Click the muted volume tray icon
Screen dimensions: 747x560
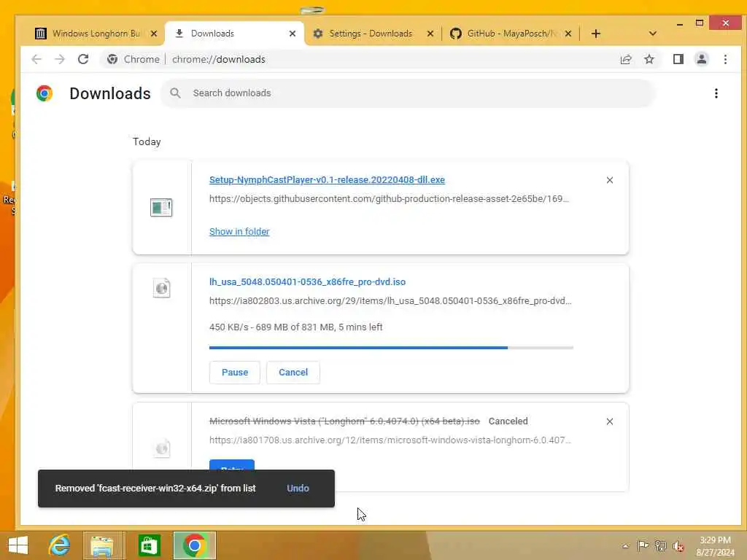pyautogui.click(x=678, y=546)
